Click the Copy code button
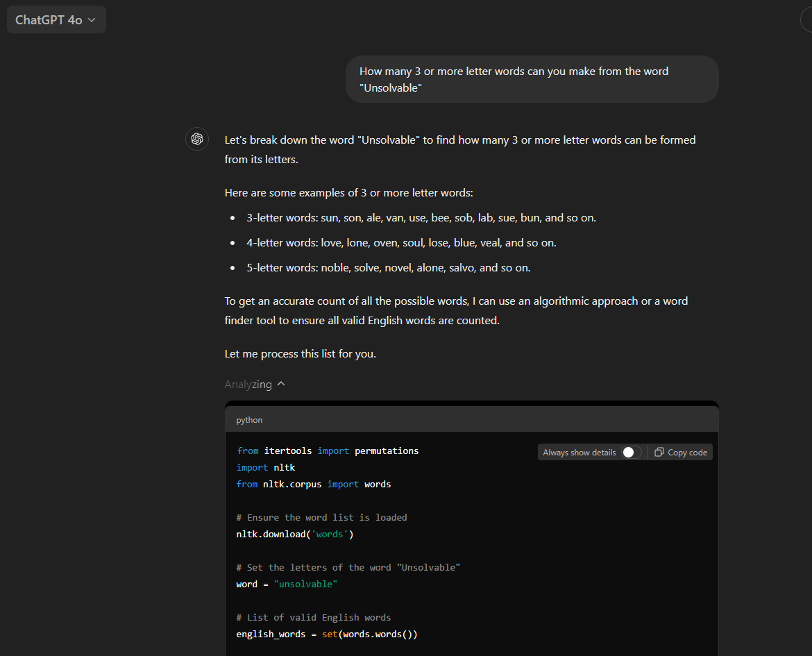The width and height of the screenshot is (812, 656). (x=681, y=453)
